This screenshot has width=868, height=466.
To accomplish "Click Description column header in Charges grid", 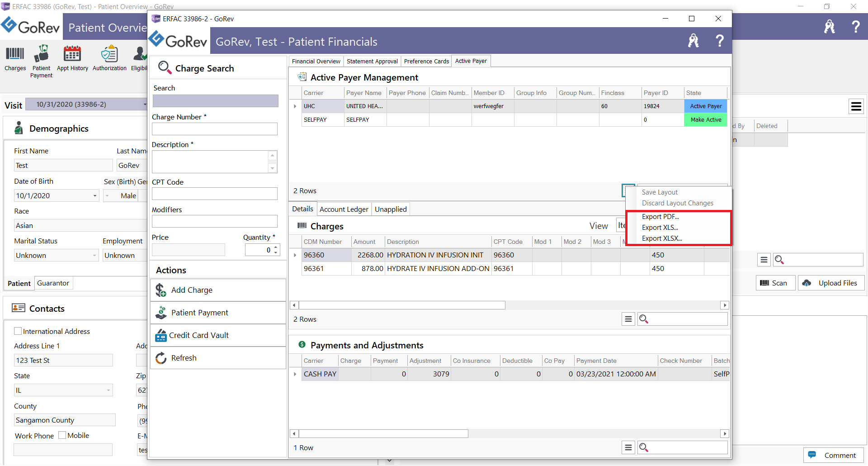I will click(438, 242).
